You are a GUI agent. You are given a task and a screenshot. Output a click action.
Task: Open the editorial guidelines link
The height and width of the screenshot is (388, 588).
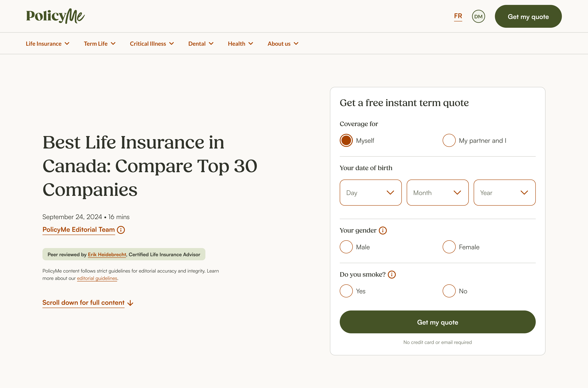pos(97,278)
